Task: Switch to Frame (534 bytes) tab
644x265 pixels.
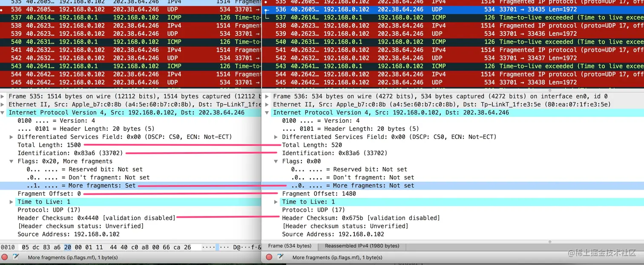Action: coord(290,246)
